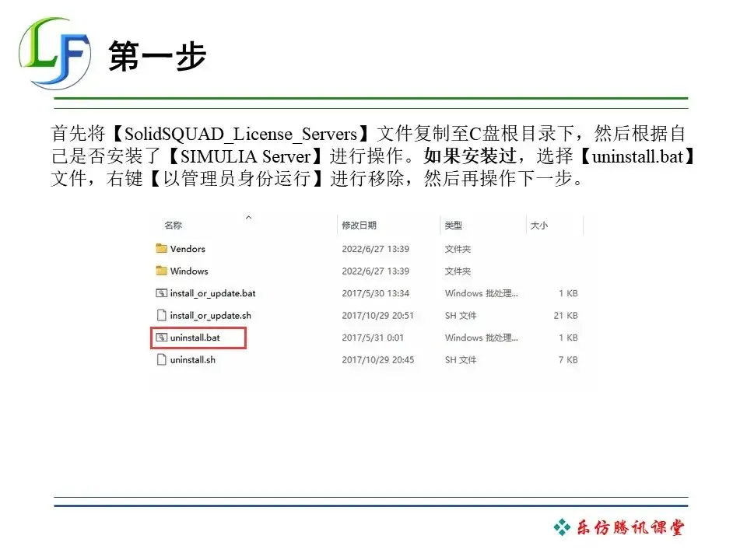The image size is (747, 560).
Task: Click the date 2017/10/29 20:51
Action: pos(378,315)
